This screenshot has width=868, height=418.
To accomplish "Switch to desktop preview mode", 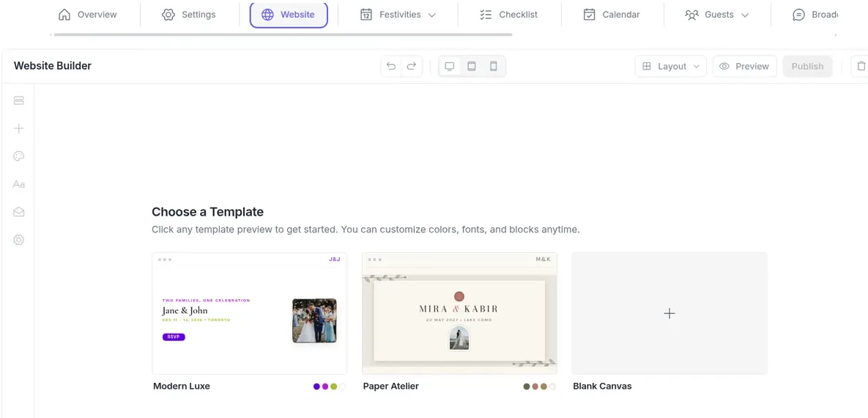I will point(450,67).
